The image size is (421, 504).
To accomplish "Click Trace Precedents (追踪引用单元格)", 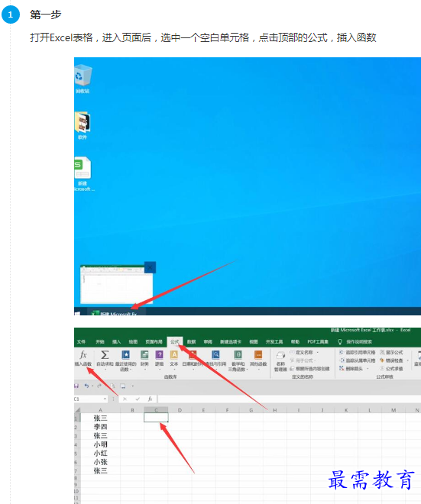I will click(358, 352).
